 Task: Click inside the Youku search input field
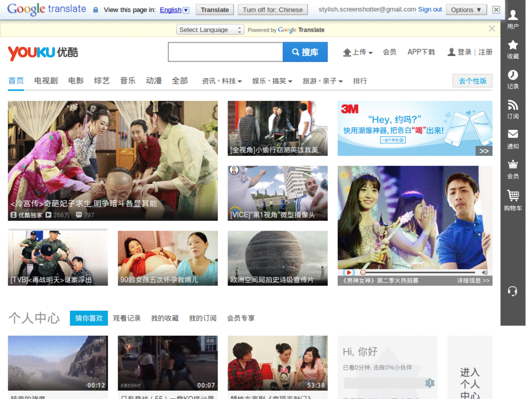pyautogui.click(x=225, y=52)
